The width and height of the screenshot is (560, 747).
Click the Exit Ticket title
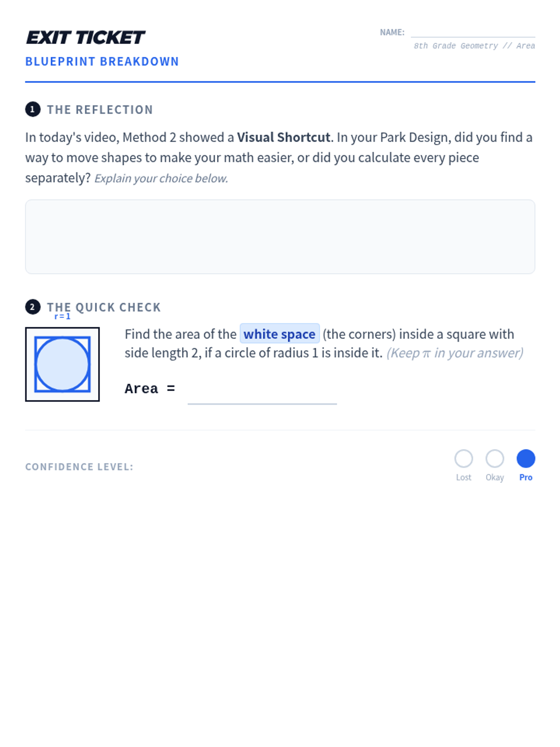(85, 37)
